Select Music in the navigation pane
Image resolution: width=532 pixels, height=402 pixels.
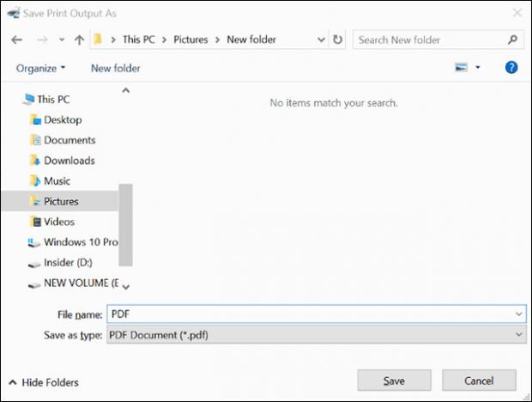pos(57,181)
